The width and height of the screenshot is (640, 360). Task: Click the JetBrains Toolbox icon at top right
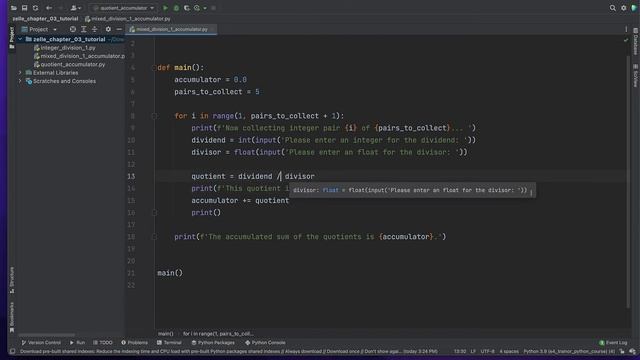point(634,8)
